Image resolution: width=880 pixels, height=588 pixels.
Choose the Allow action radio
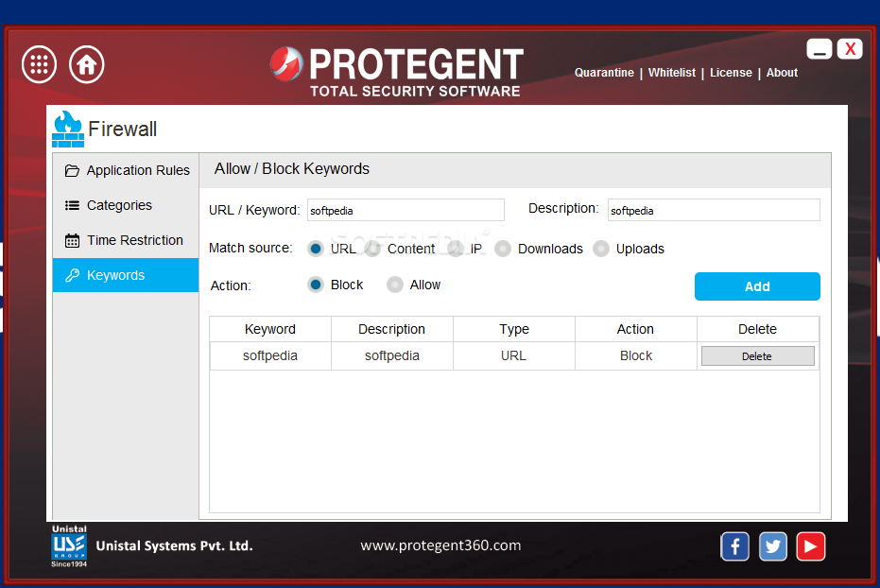tap(395, 285)
